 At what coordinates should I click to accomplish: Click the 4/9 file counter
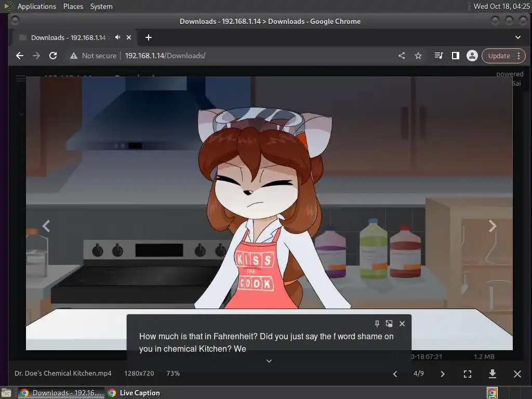[419, 373]
